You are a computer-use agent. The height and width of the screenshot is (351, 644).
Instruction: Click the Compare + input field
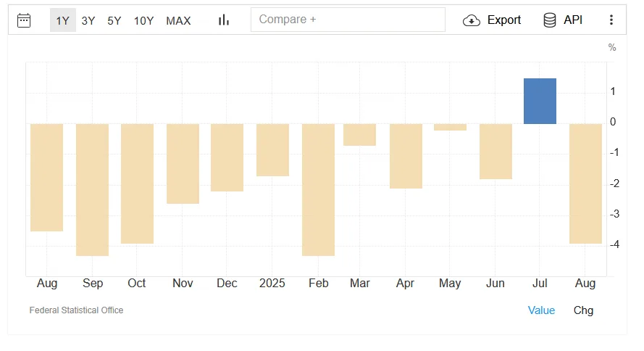(348, 20)
